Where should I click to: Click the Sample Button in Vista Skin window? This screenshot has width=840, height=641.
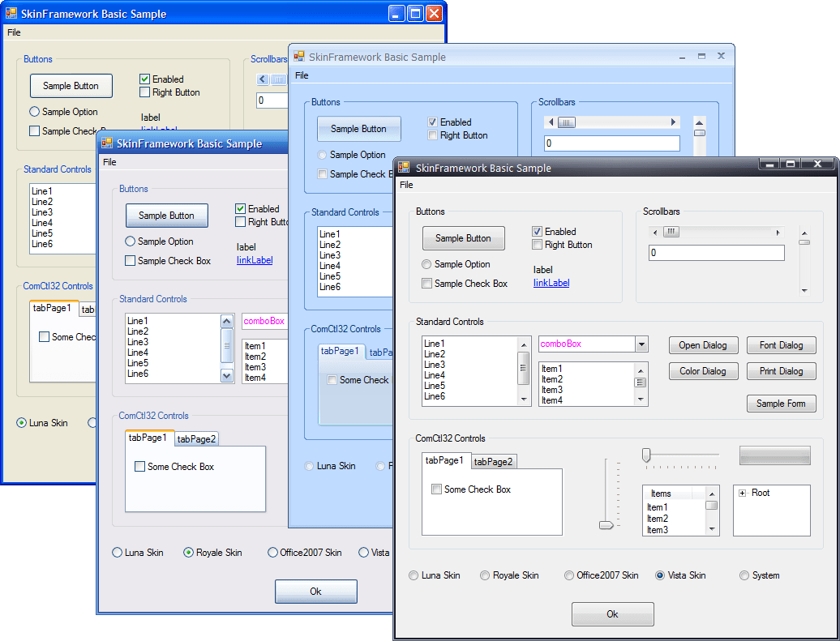pyautogui.click(x=463, y=237)
